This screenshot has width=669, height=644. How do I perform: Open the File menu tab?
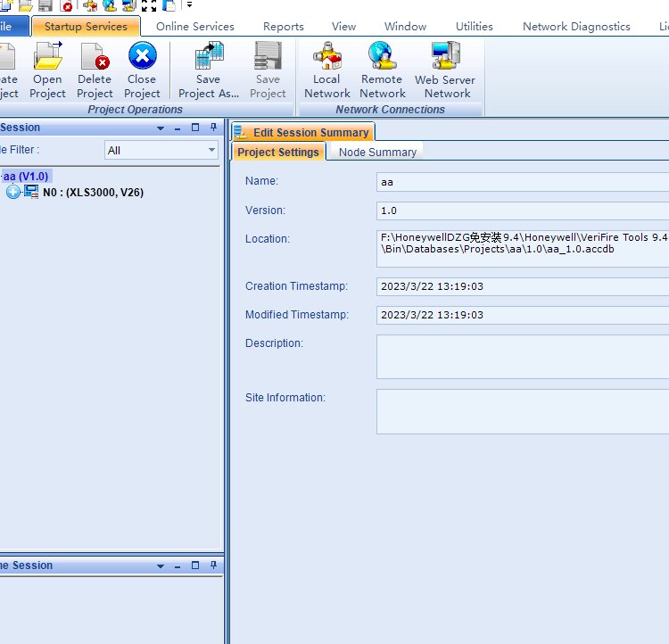point(12,27)
